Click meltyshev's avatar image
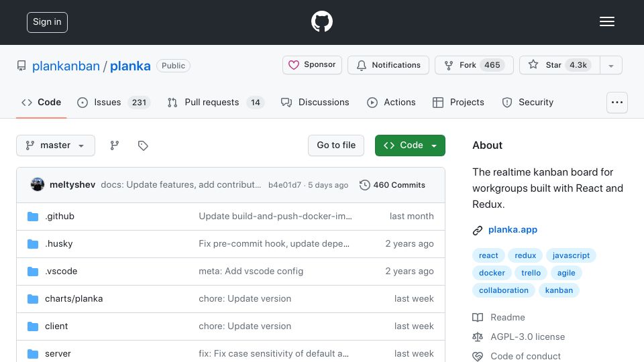The image size is (644, 362). pyautogui.click(x=38, y=184)
